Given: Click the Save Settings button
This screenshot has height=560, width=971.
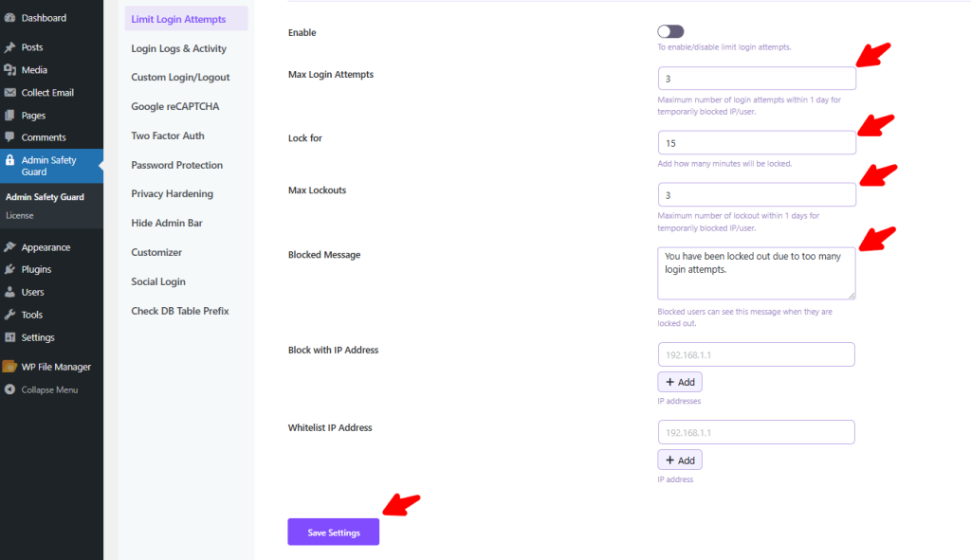Looking at the screenshot, I should tap(333, 533).
